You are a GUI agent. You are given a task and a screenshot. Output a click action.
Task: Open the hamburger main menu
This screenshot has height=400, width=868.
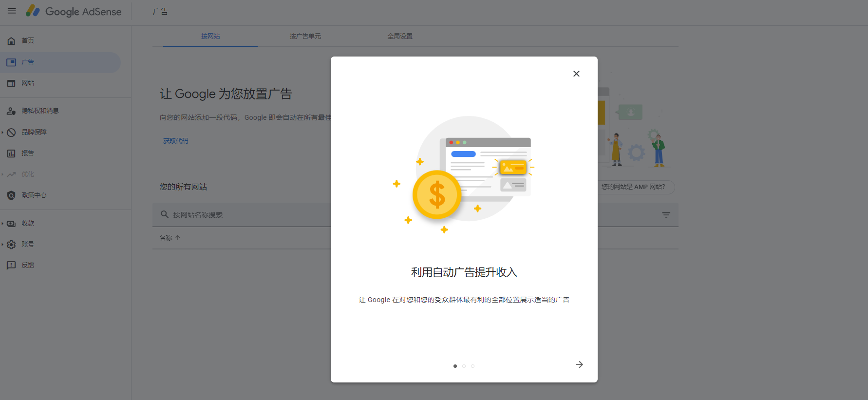pos(12,11)
